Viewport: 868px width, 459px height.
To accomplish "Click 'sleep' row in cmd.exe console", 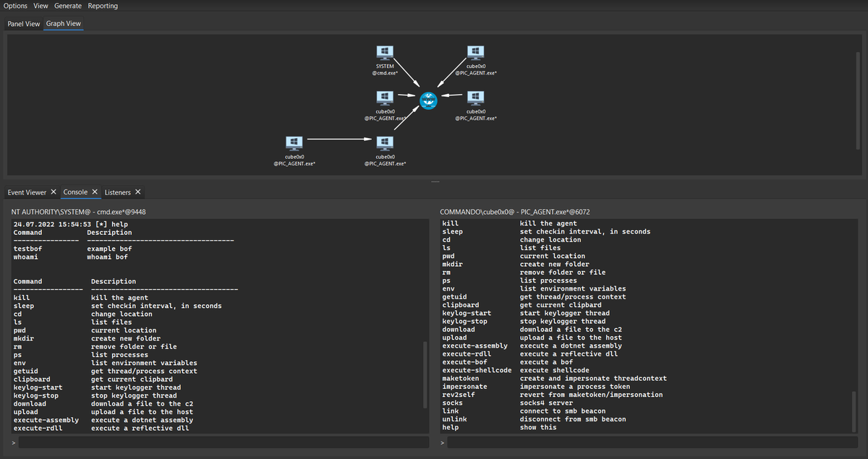I will [118, 306].
